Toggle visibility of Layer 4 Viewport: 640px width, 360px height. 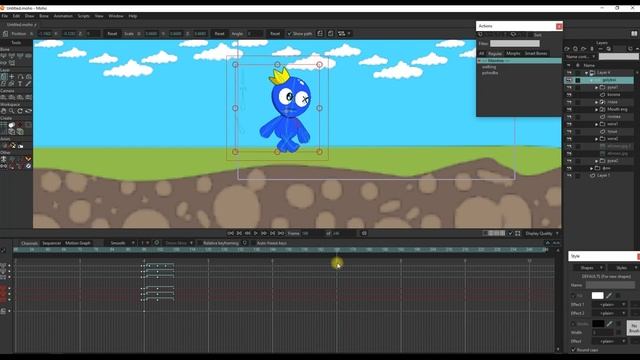pos(569,73)
